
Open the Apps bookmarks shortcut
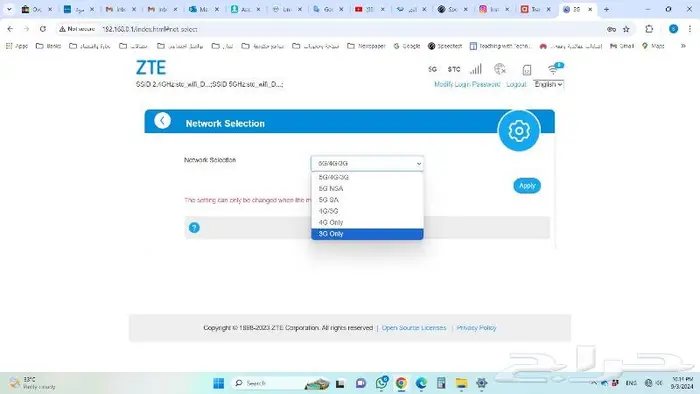[x=17, y=46]
